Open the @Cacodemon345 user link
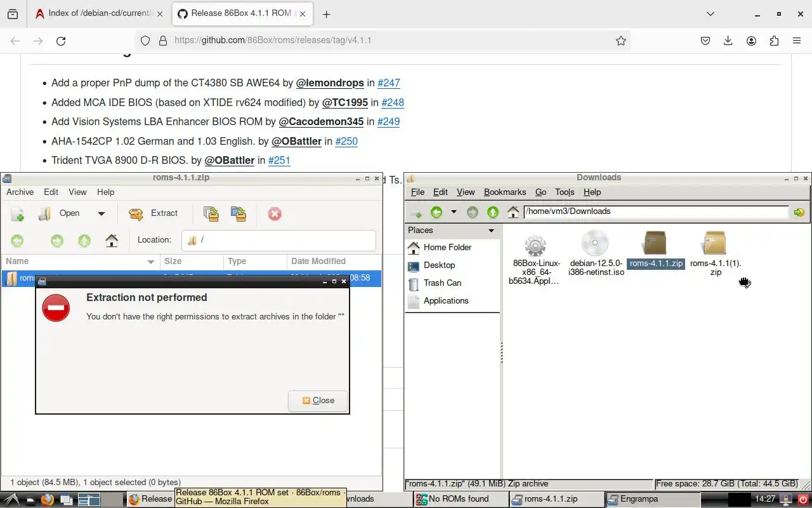This screenshot has width=812, height=508. coord(321,122)
